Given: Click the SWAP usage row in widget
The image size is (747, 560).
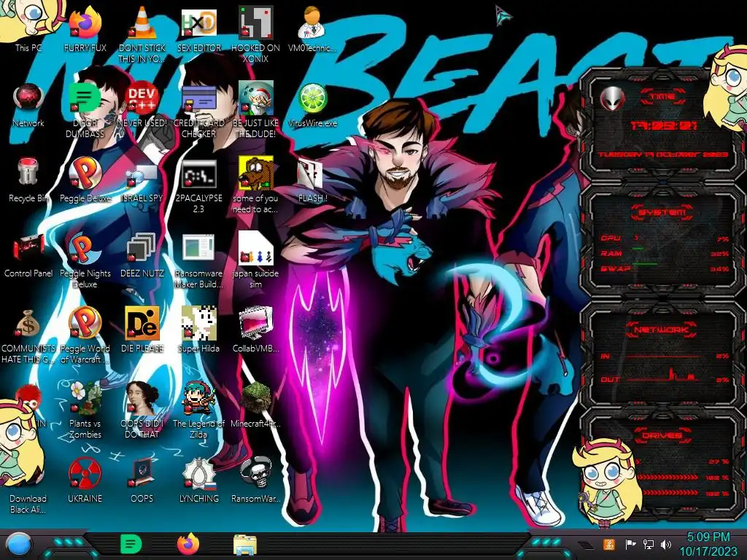Looking at the screenshot, I should click(x=665, y=268).
